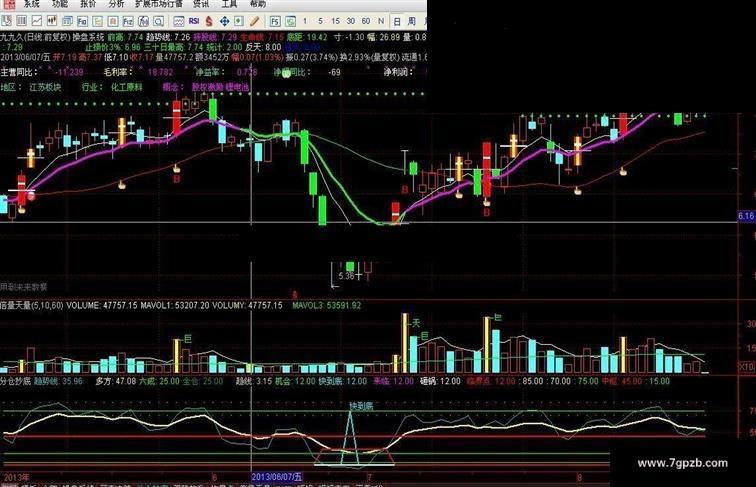Click the 锂电池 concept label
756x487 pixels.
(x=237, y=87)
